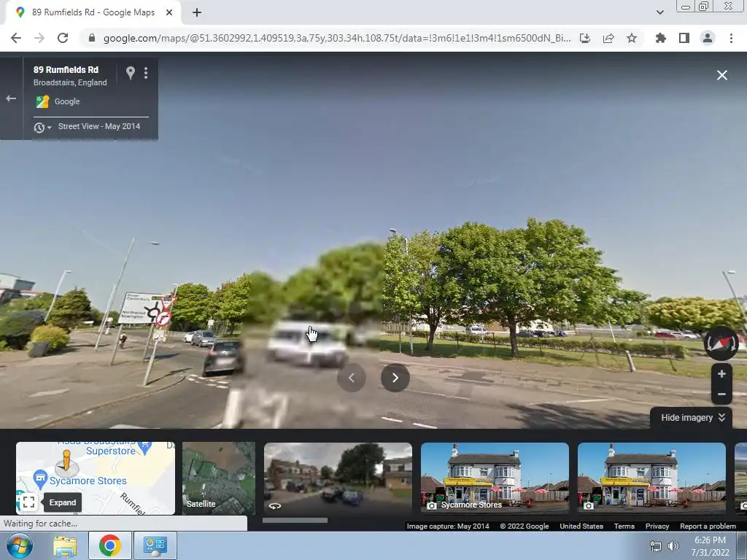Select the 89 Rumfields Rd Google Maps tab
Screen dimensions: 747x560
93,12
